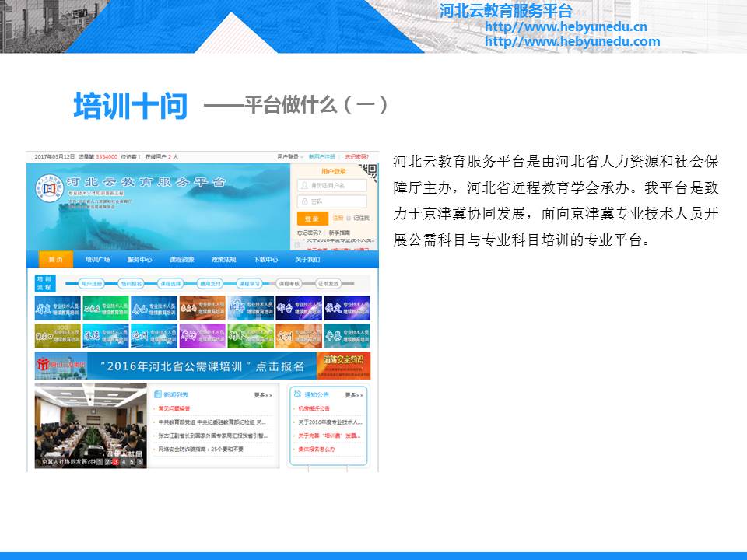Open the 常见问题解答 news item

pyautogui.click(x=174, y=408)
